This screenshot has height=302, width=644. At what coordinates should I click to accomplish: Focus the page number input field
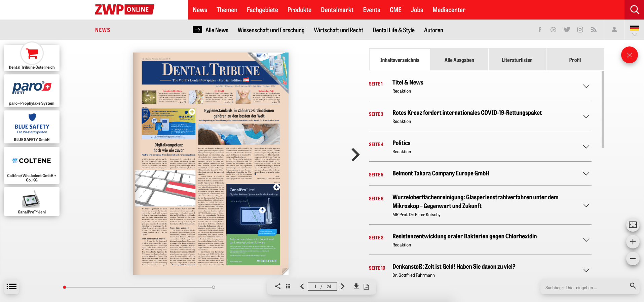click(x=322, y=286)
